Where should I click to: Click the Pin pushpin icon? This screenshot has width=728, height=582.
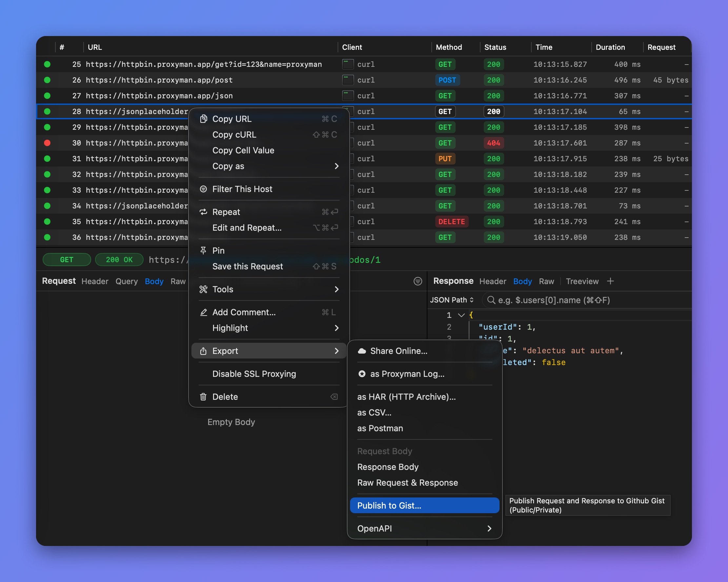coord(203,250)
